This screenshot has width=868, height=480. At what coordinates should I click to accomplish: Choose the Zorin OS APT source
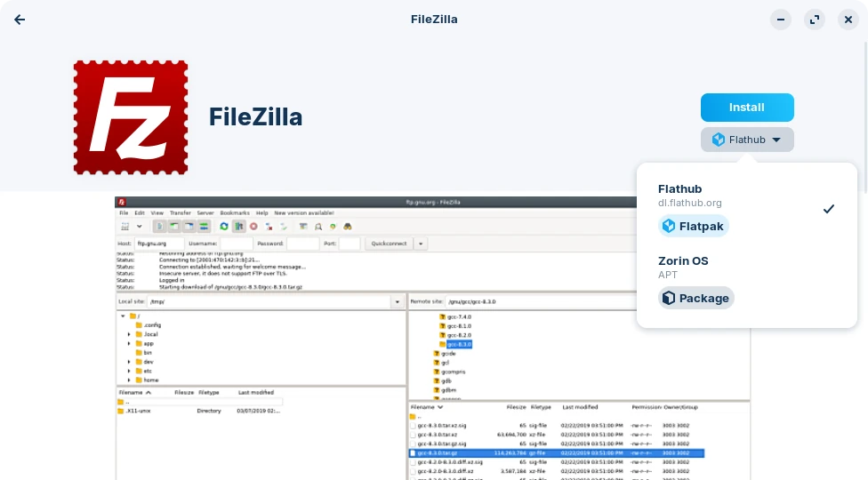[x=746, y=282]
